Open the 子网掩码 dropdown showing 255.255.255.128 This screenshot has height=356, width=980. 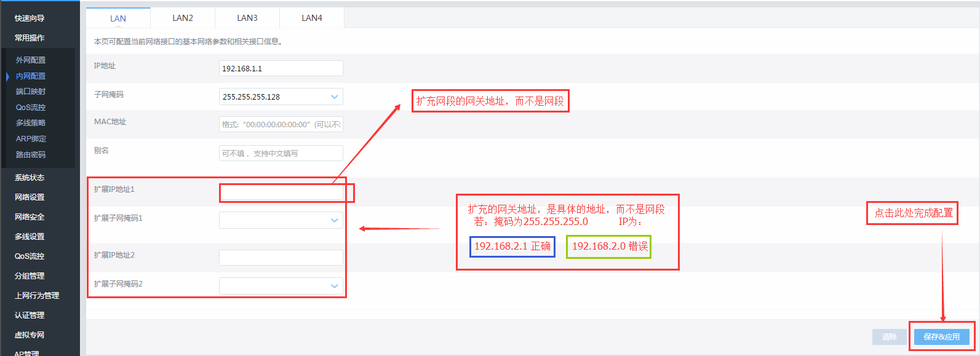click(281, 97)
